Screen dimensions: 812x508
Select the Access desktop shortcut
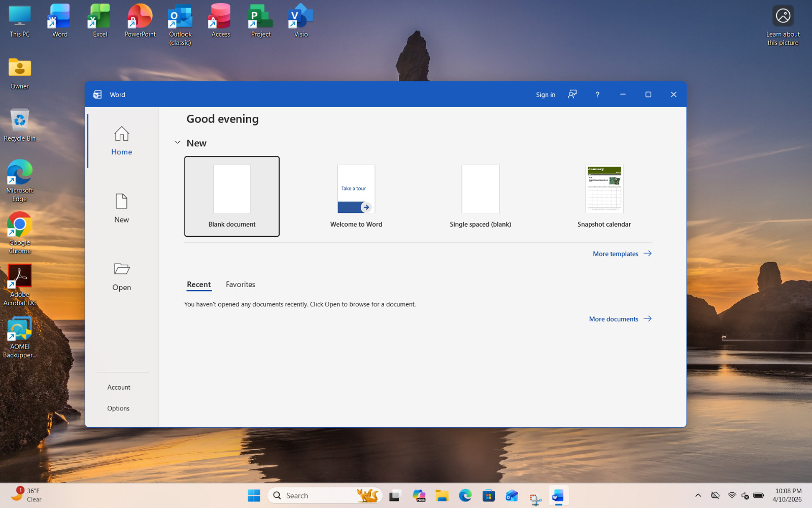point(221,21)
